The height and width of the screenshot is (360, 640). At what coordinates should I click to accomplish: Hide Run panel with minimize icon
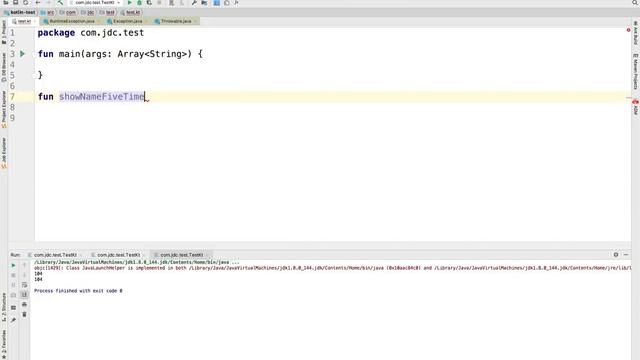tap(626, 255)
